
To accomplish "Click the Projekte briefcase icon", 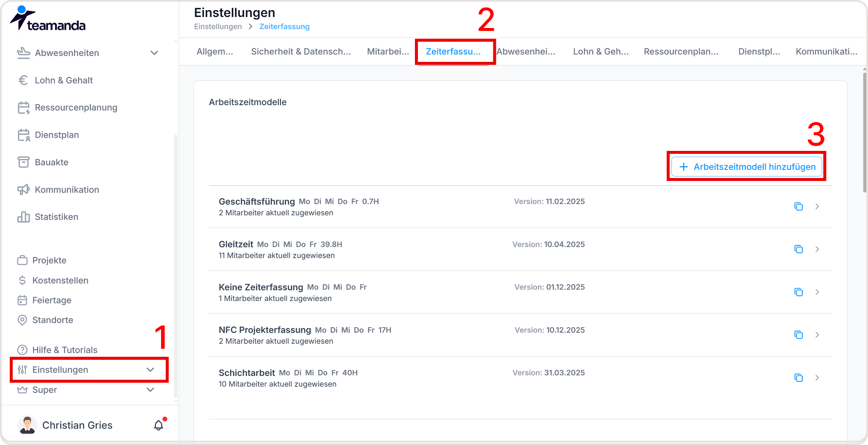I will tap(22, 260).
